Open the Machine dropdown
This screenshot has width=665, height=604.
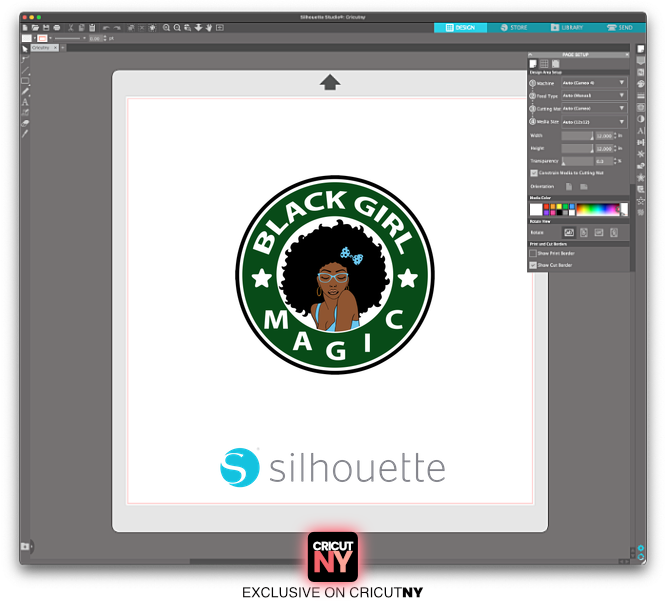coord(594,83)
